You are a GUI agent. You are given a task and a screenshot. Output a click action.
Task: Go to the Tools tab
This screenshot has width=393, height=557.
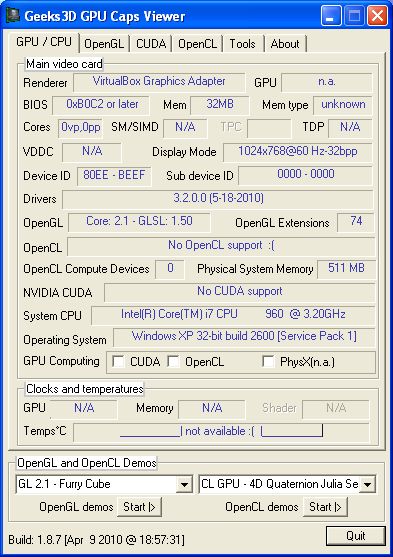pos(242,44)
